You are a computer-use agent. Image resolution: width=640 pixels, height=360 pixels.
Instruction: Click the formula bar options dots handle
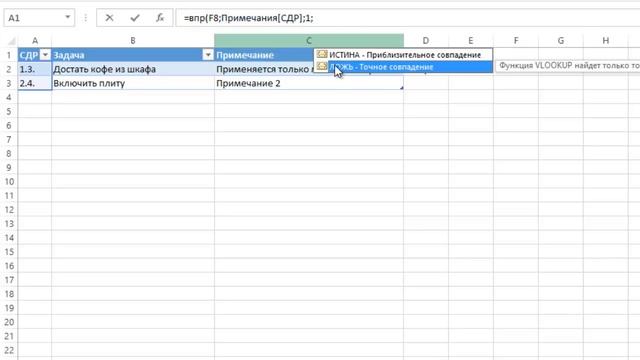(86, 18)
